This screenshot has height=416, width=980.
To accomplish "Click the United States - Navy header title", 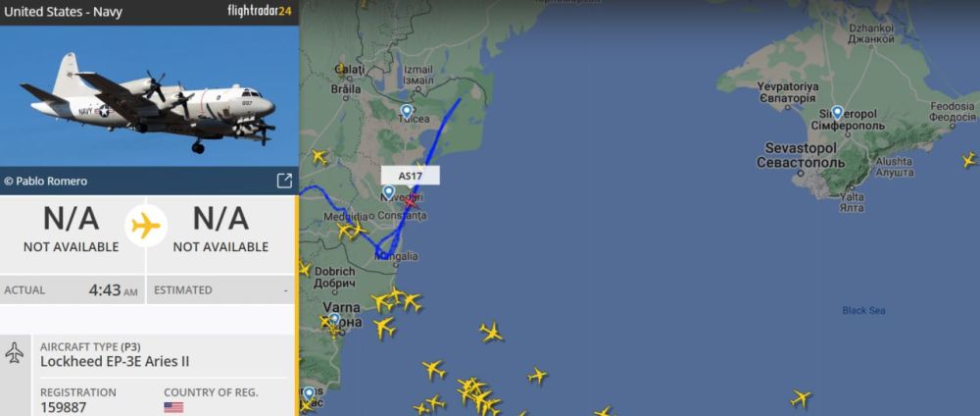I will [63, 11].
